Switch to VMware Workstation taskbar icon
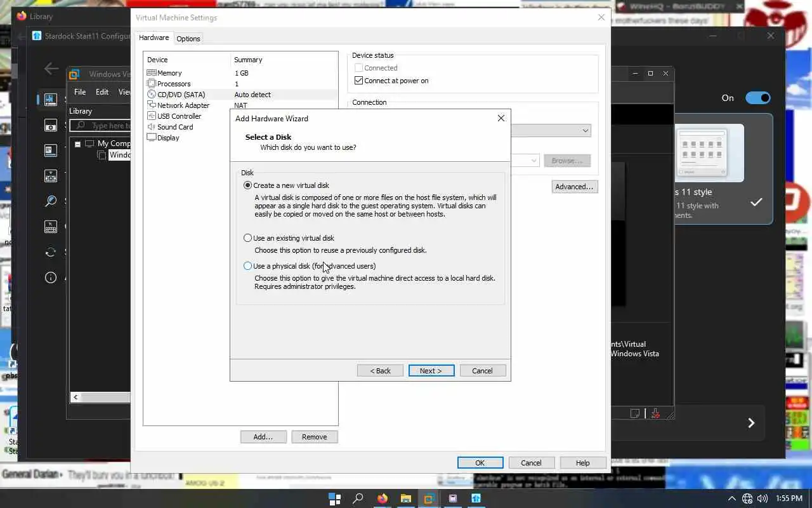This screenshot has height=508, width=812. point(429,498)
